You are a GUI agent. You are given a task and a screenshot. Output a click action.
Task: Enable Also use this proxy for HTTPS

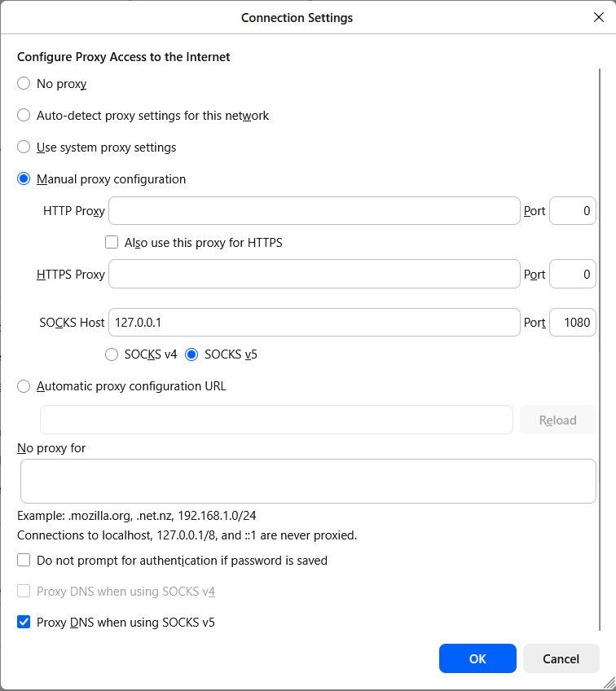[111, 242]
